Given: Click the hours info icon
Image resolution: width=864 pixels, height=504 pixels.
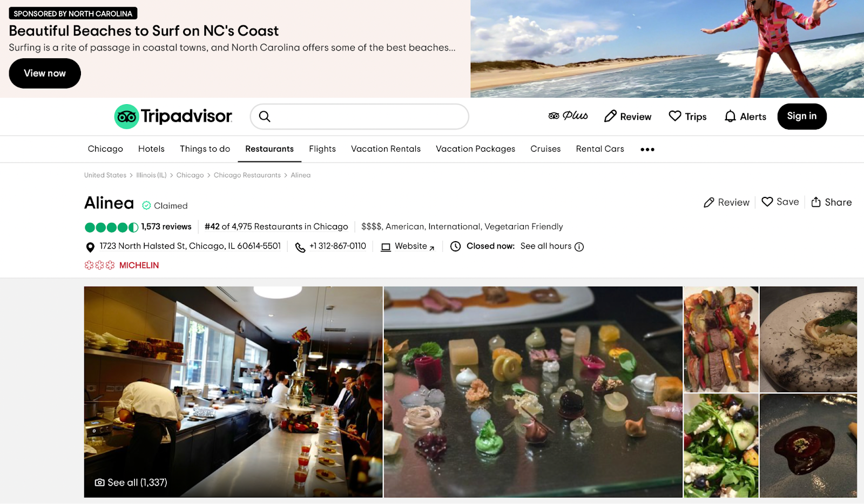Looking at the screenshot, I should (x=579, y=247).
